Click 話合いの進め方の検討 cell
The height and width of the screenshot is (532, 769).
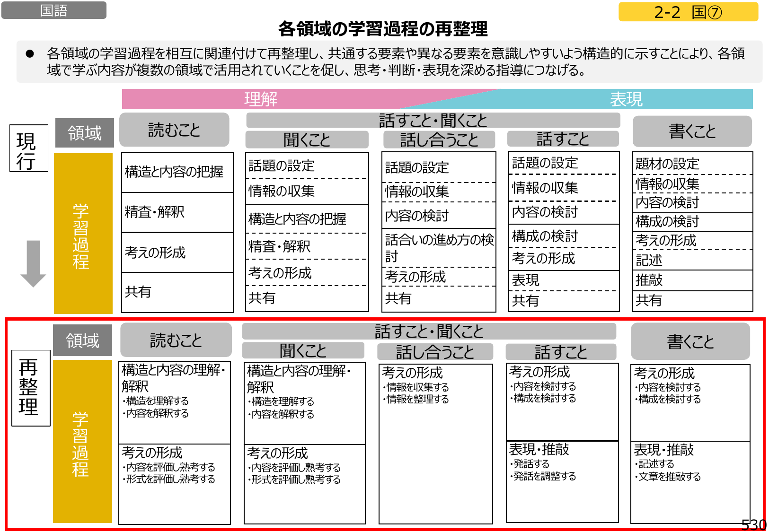pos(439,248)
